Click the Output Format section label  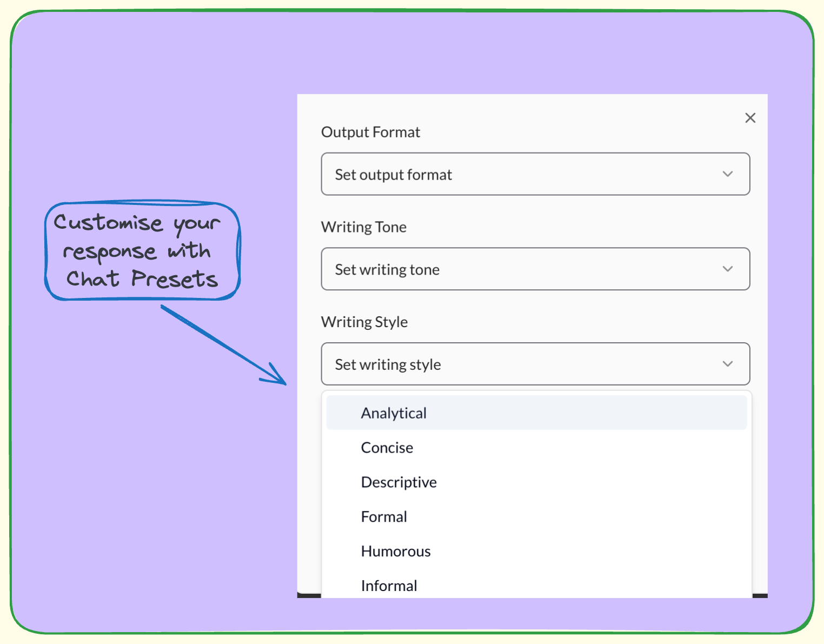[370, 131]
